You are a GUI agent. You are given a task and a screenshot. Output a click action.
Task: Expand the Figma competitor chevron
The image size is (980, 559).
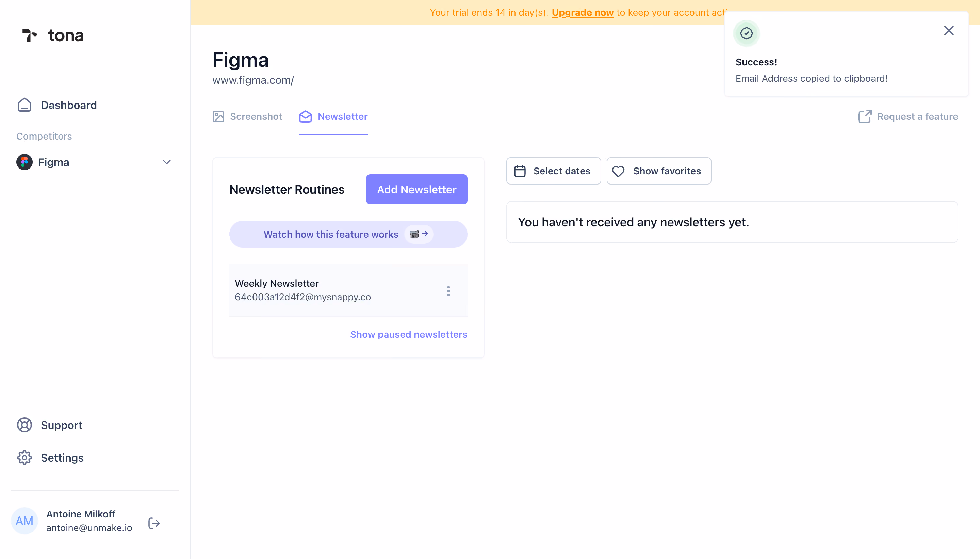[x=166, y=162]
